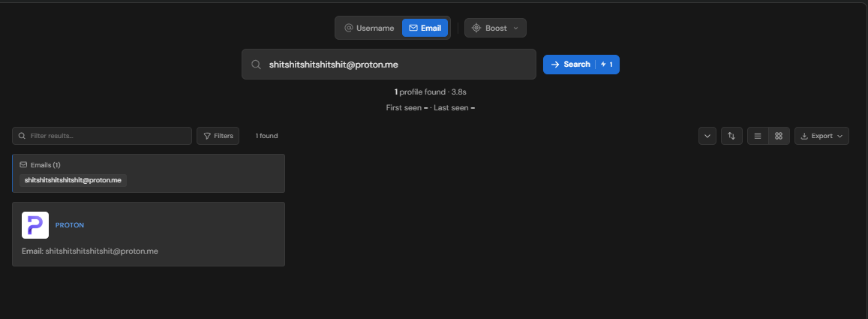Open the PROTON profile link

[x=70, y=225]
